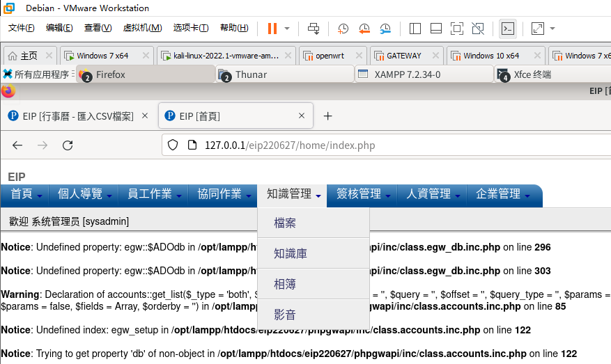Switch to kali-linux VM tab
The height and width of the screenshot is (364, 611).
coord(226,56)
